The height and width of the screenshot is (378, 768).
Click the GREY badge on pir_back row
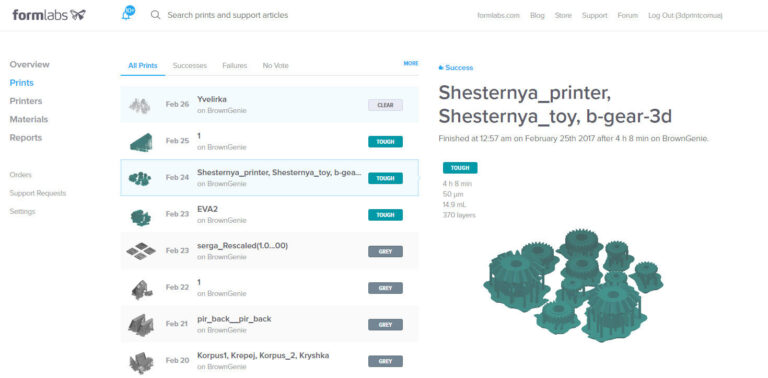pos(385,325)
